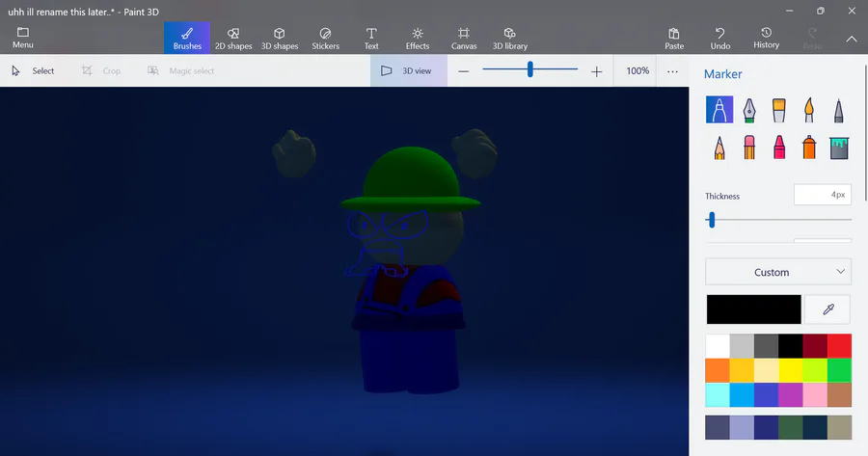Open the Brushes tab
Viewport: 868px width, 456px height.
[x=187, y=38]
